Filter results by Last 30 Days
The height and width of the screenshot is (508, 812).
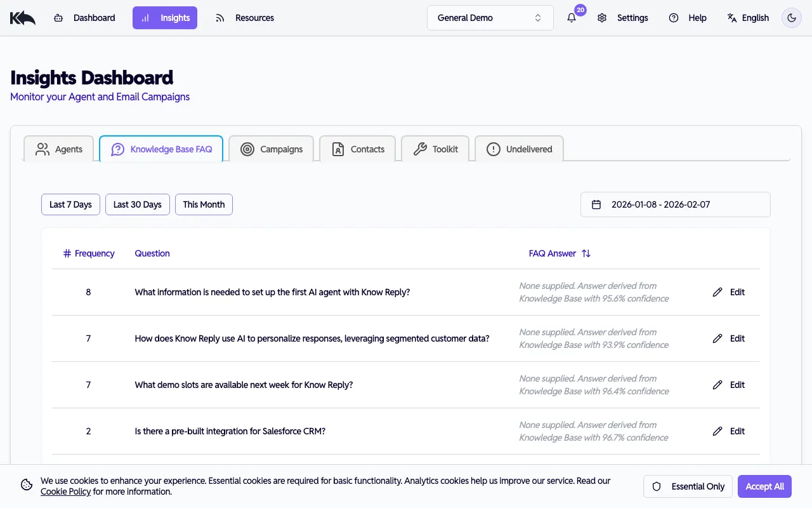tap(137, 204)
